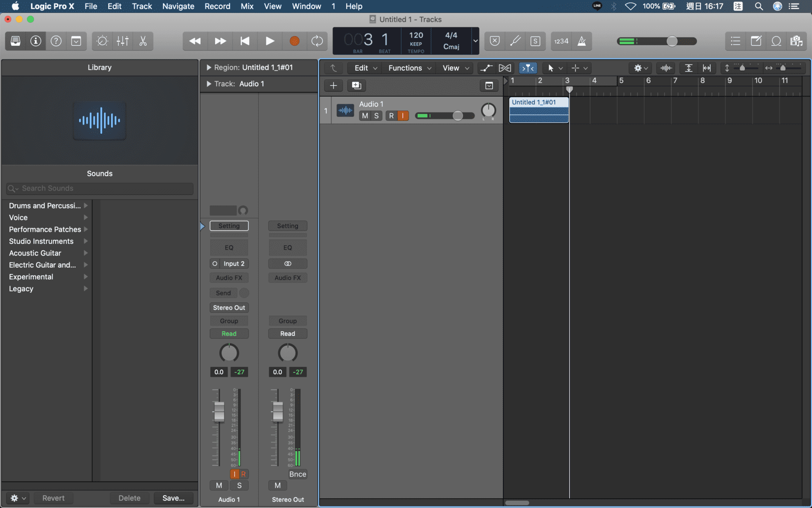
Task: Open Help menu
Action: [x=354, y=6]
